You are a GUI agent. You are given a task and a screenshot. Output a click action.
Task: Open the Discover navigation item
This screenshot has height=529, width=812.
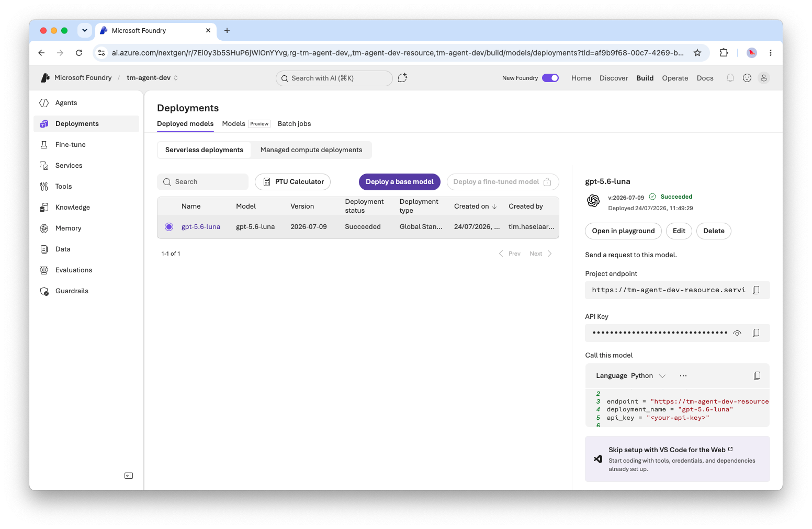[x=614, y=78]
